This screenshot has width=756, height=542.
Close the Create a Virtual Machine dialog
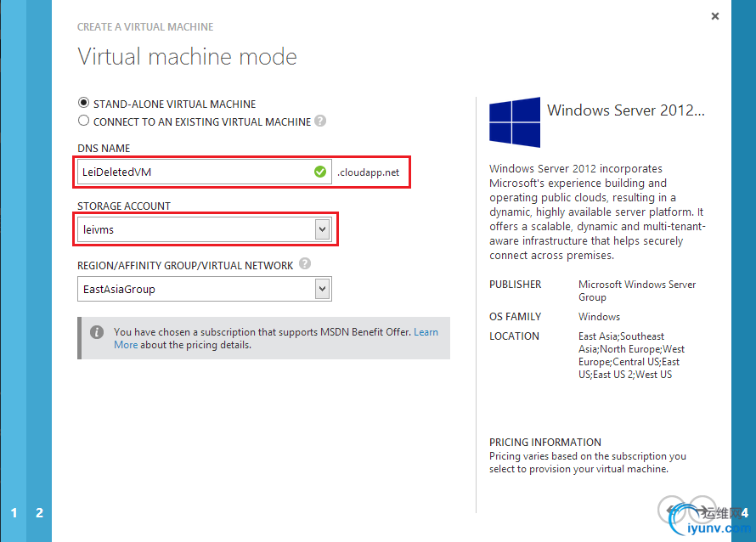tap(715, 16)
